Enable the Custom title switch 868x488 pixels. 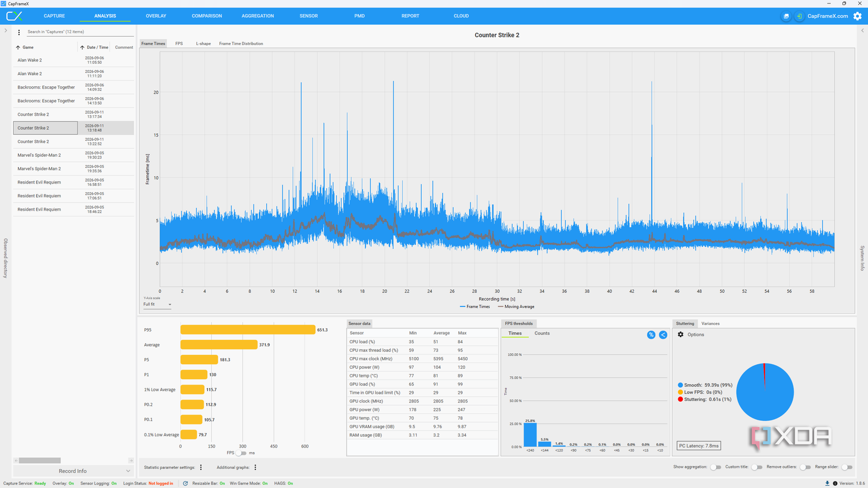click(x=756, y=467)
